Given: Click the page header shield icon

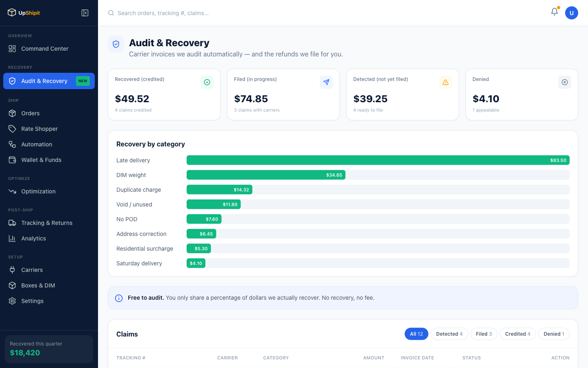Looking at the screenshot, I should (x=116, y=44).
